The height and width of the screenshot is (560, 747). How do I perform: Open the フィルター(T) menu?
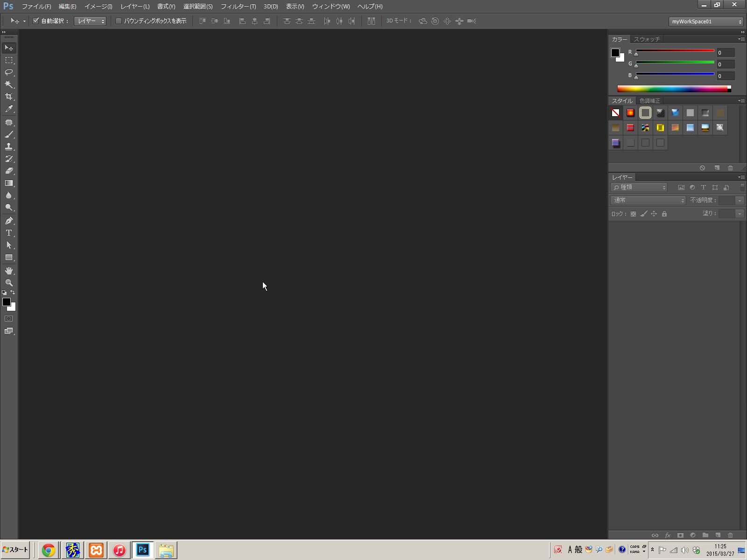[x=238, y=7]
